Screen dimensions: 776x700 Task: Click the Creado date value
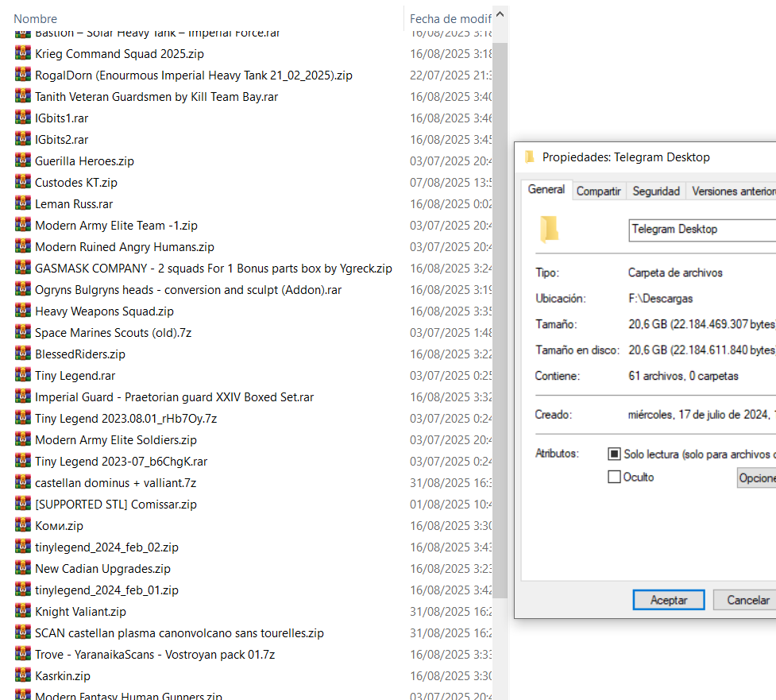[702, 414]
